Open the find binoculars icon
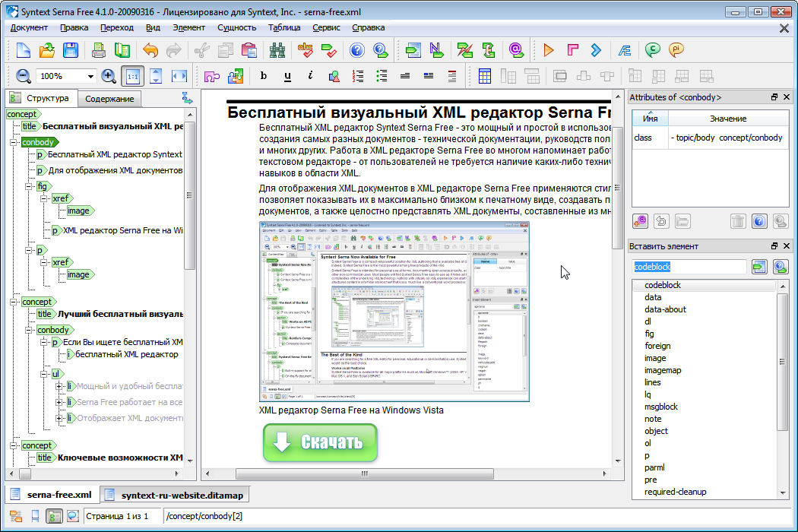Image resolution: width=798 pixels, height=532 pixels. tap(277, 50)
